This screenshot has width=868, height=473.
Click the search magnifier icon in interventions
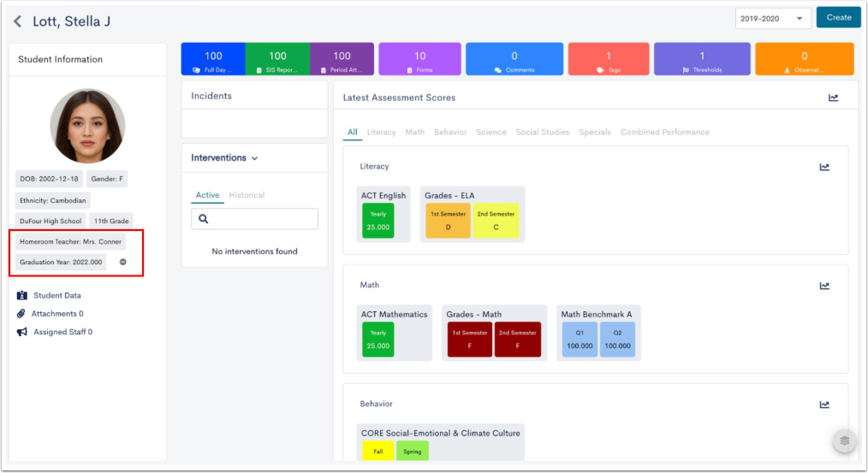(x=204, y=219)
